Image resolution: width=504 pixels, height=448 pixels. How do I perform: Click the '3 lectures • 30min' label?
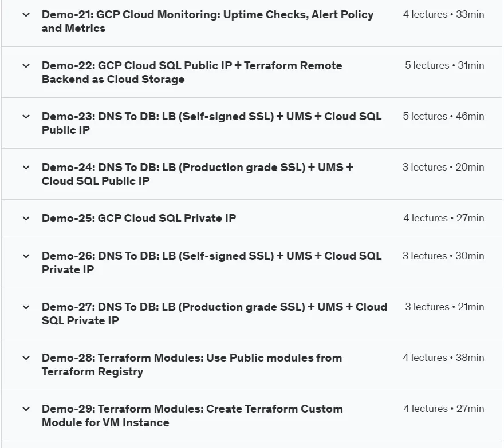[x=443, y=256]
